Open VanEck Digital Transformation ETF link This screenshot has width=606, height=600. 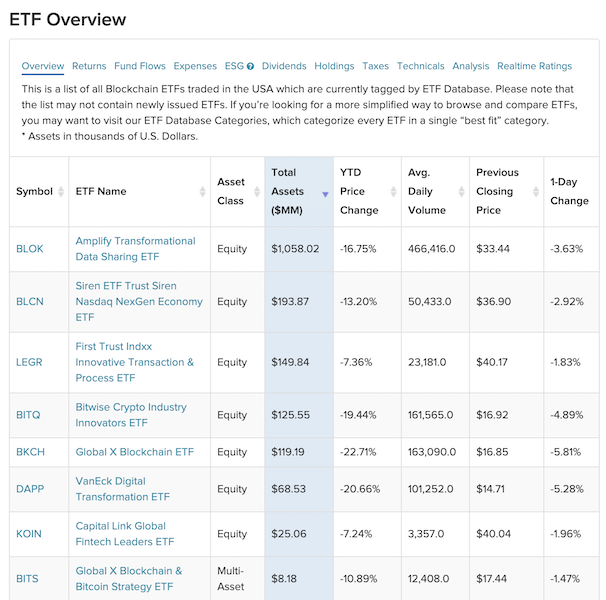(x=123, y=489)
